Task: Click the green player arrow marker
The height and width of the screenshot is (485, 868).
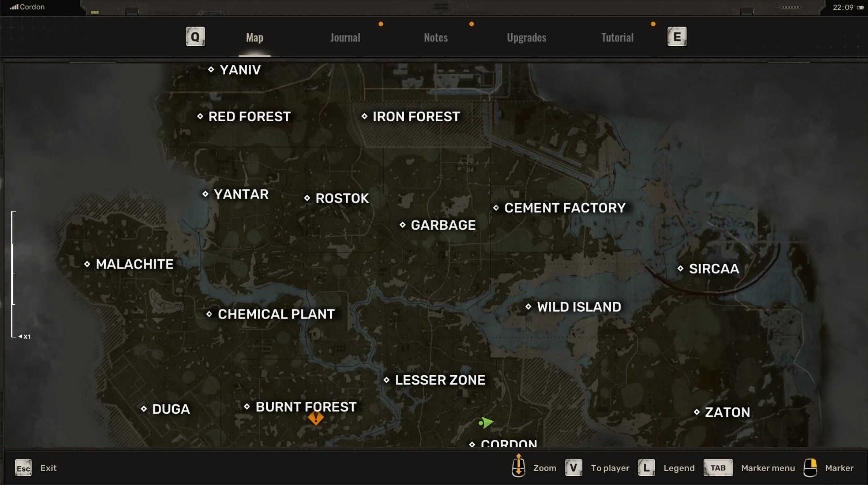Action: coord(486,423)
